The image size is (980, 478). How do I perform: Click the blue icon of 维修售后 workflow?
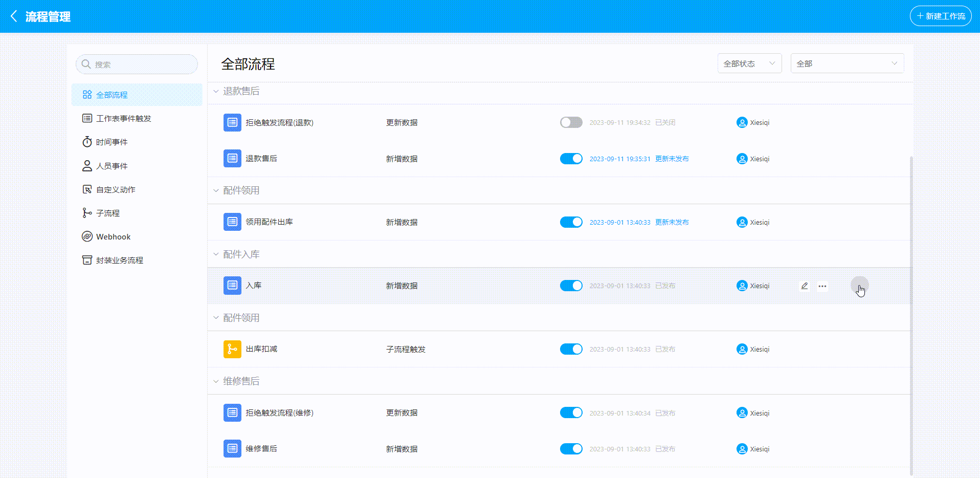click(232, 448)
